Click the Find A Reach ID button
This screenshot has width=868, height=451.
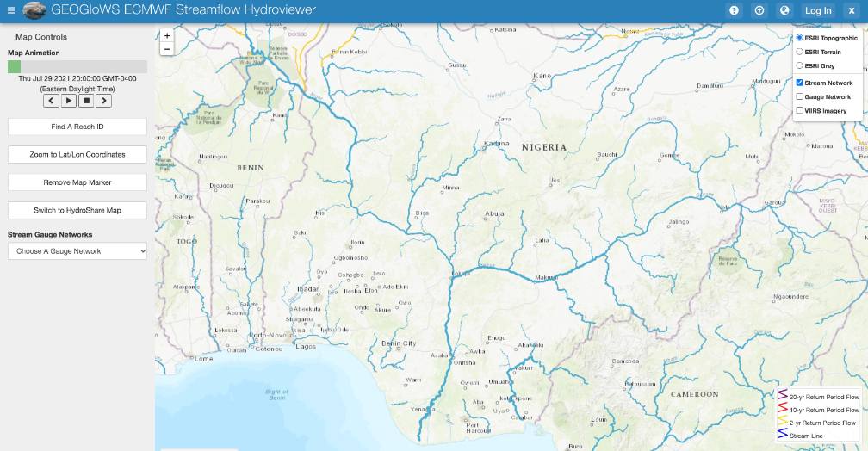pos(77,127)
